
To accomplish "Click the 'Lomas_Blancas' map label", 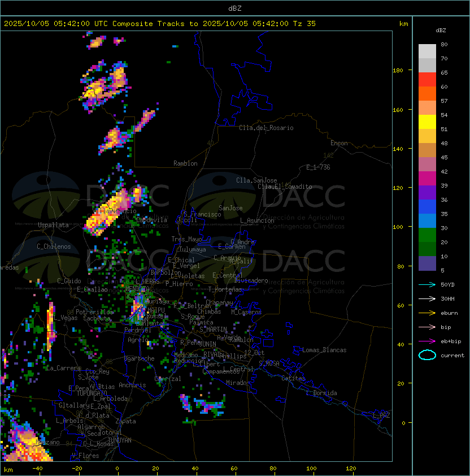I will [x=324, y=350].
